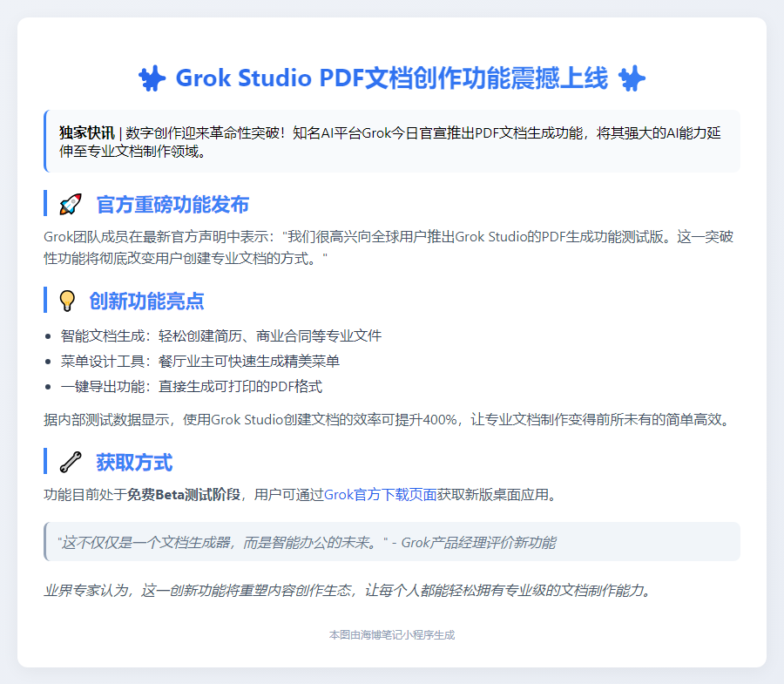Image resolution: width=784 pixels, height=684 pixels.
Task: Click the sentence starting 据内部测试数据显示
Action: tap(388, 419)
